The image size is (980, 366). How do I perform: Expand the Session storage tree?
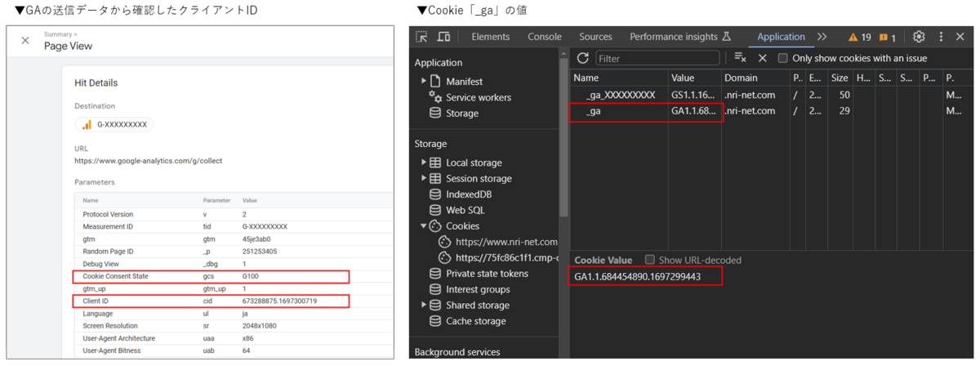point(424,178)
